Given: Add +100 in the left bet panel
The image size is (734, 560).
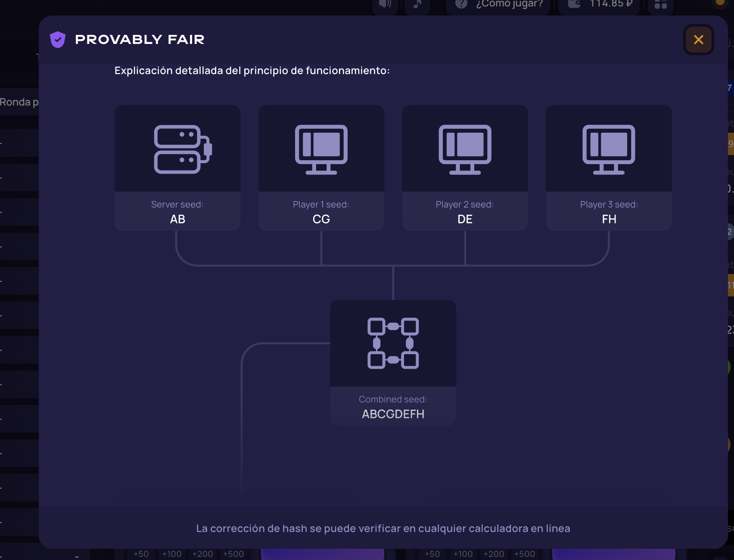Looking at the screenshot, I should 171,554.
